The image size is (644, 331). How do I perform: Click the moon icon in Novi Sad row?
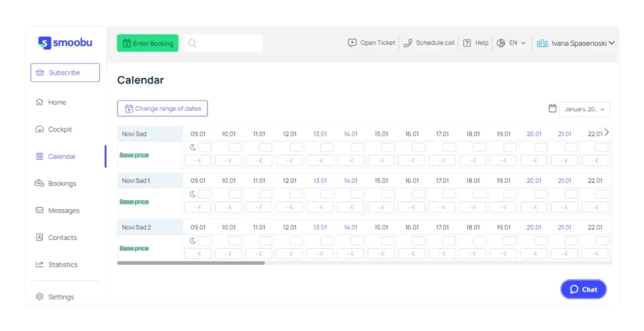pos(192,147)
